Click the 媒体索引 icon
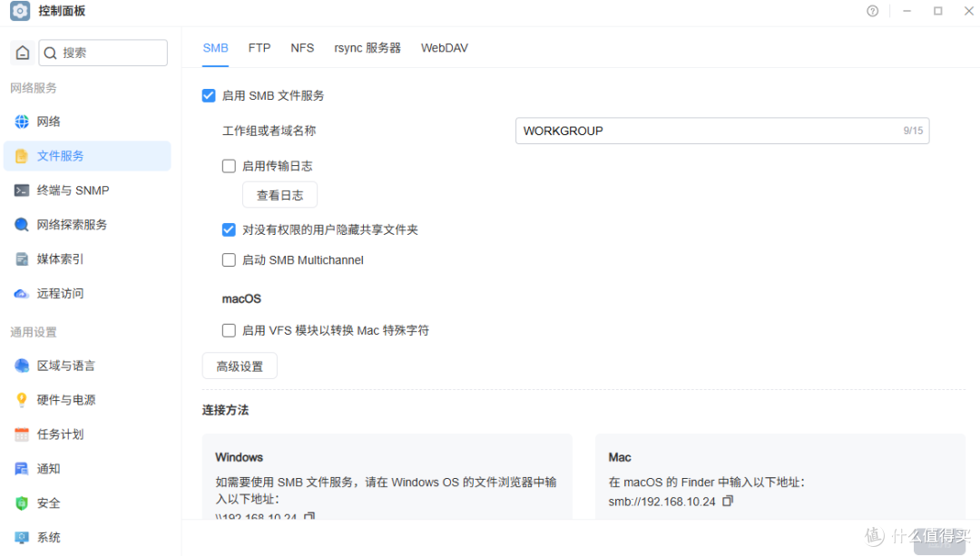 tap(22, 258)
